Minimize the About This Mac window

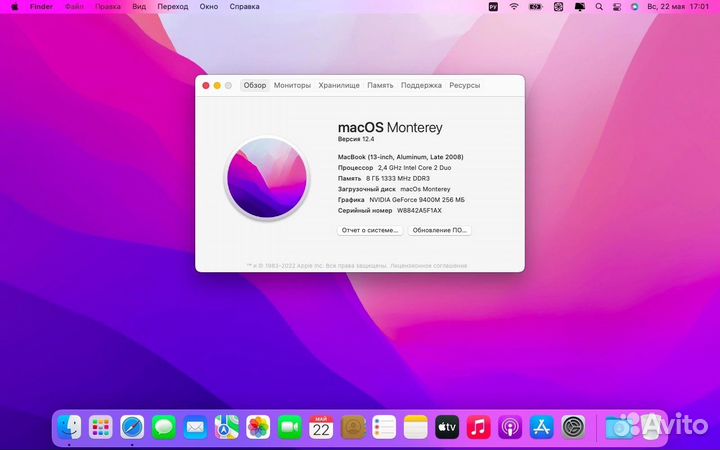[217, 85]
